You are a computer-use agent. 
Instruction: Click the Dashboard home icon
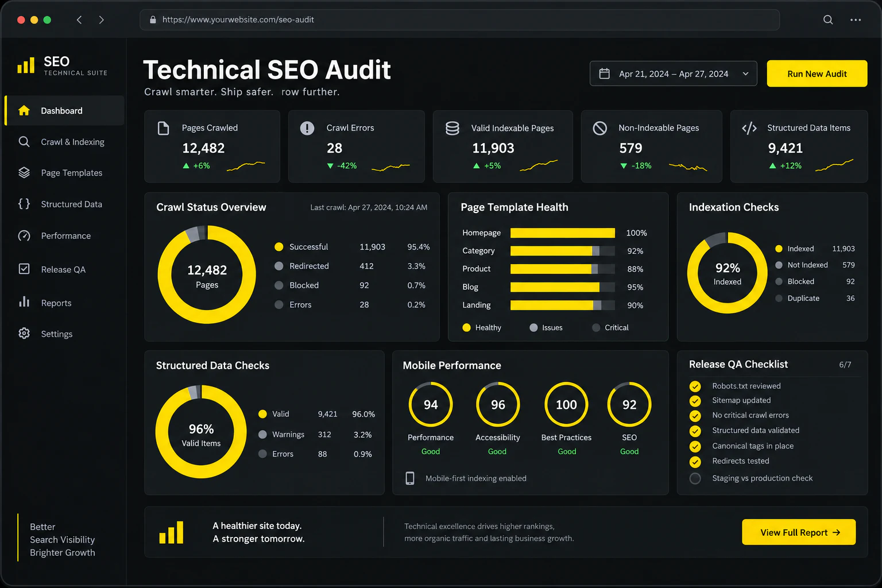(24, 110)
